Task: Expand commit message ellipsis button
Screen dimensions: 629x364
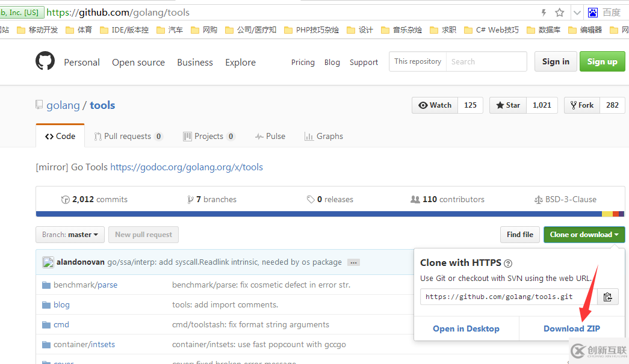Action: click(353, 262)
